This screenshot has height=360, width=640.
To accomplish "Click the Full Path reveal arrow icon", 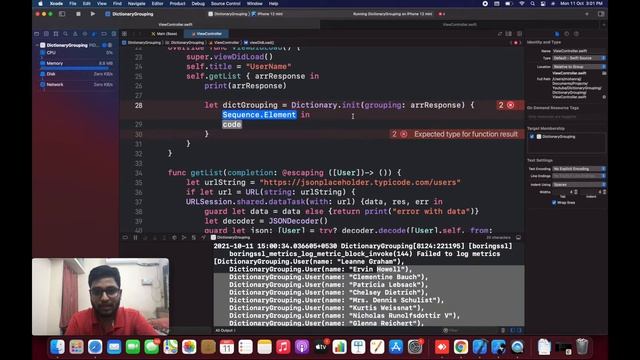I will point(604,97).
